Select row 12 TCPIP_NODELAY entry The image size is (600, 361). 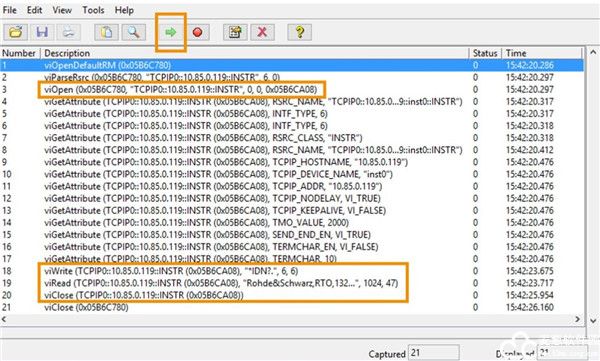(x=292, y=198)
